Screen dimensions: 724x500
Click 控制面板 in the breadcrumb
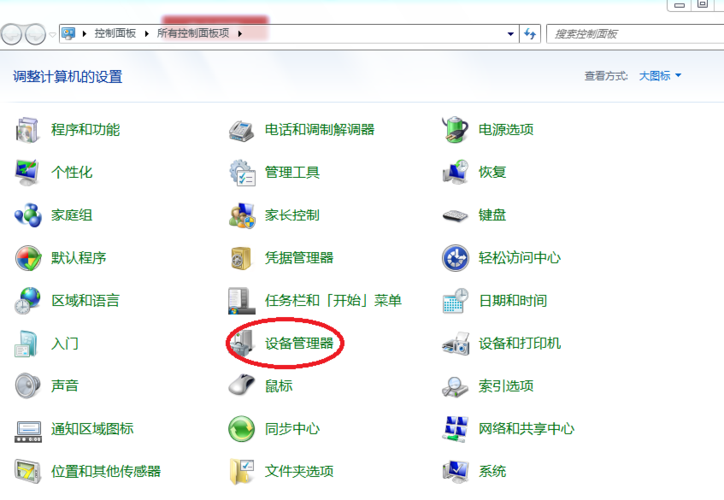115,33
